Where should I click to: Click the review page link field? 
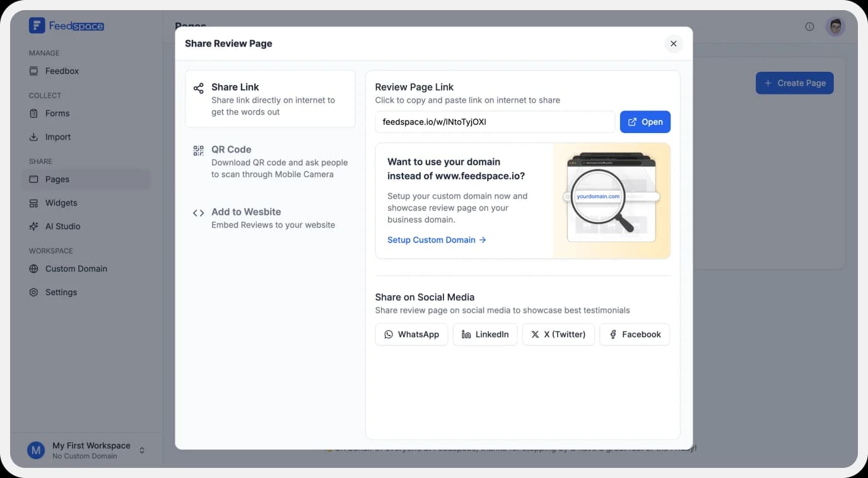(495, 122)
